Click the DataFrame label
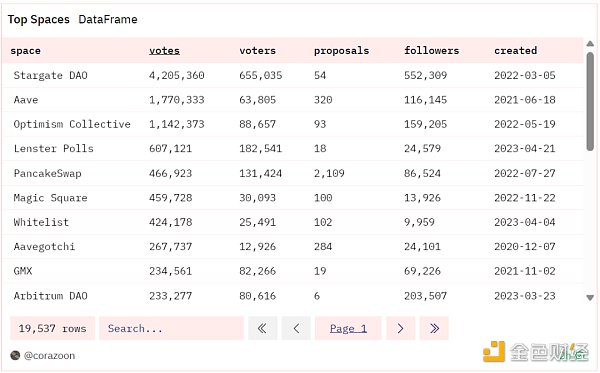 click(108, 20)
